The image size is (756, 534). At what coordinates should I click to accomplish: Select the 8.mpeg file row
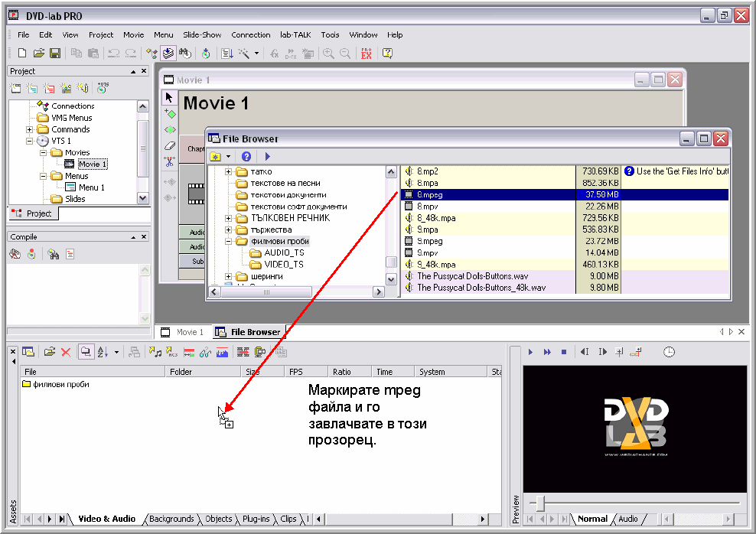click(x=565, y=195)
